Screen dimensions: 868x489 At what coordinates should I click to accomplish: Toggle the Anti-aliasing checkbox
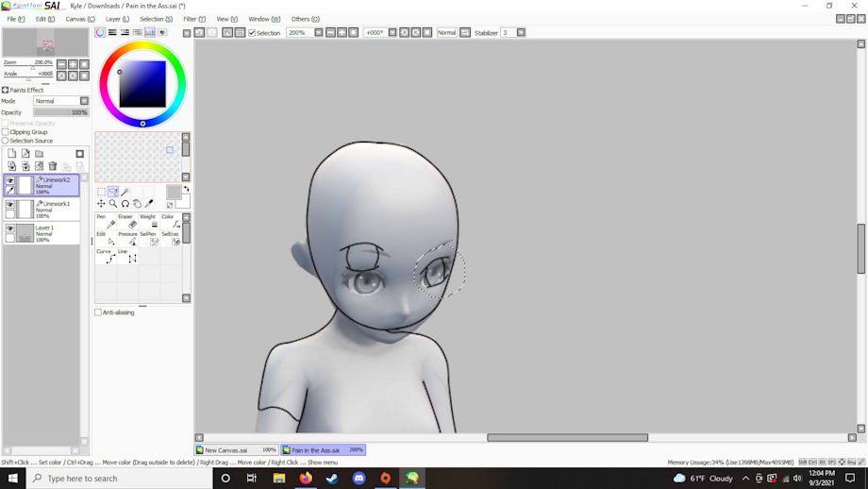click(x=98, y=312)
